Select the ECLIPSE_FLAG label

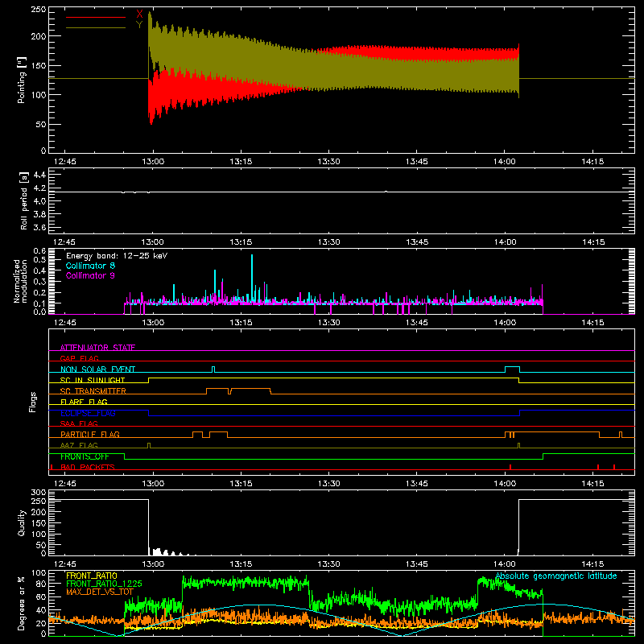pyautogui.click(x=88, y=413)
